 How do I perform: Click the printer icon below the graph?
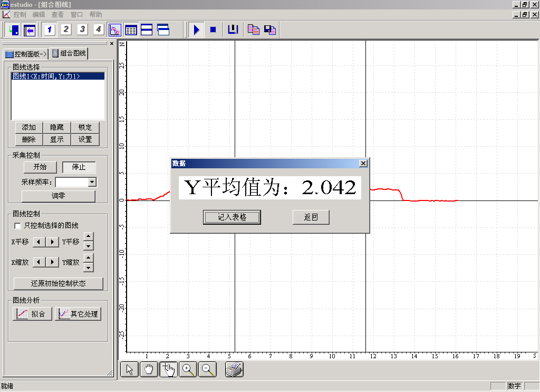click(234, 370)
